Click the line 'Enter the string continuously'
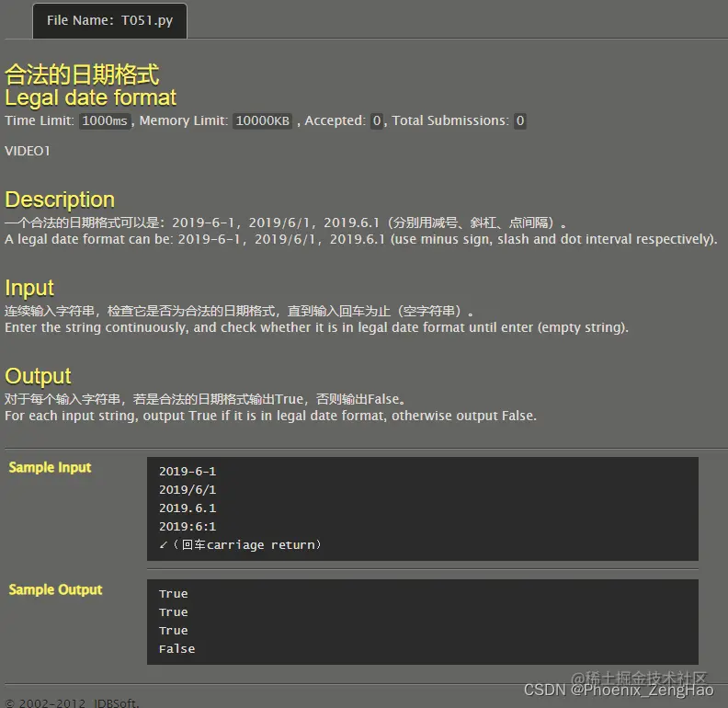The width and height of the screenshot is (728, 708). coord(316,327)
